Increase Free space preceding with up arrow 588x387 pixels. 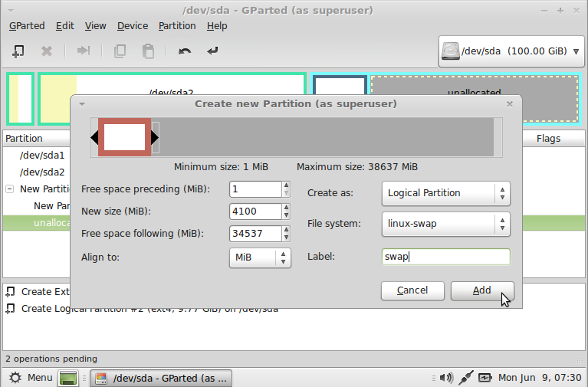pos(286,185)
